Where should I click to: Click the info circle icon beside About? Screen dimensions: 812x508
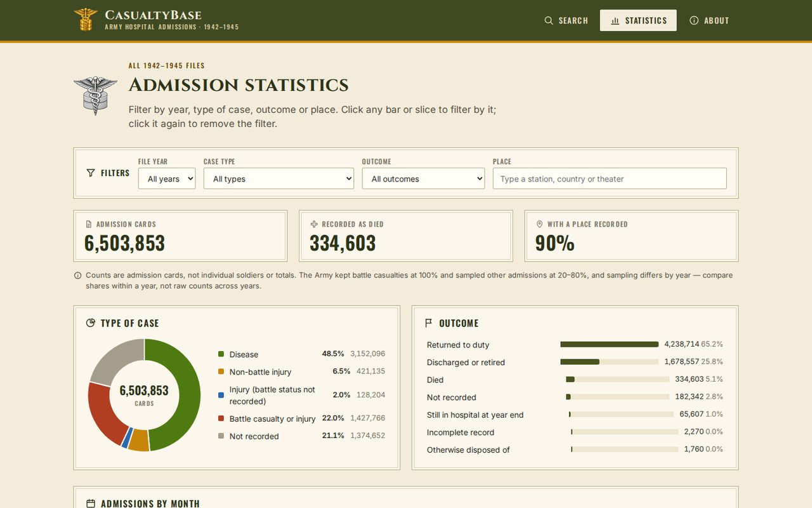pyautogui.click(x=694, y=20)
